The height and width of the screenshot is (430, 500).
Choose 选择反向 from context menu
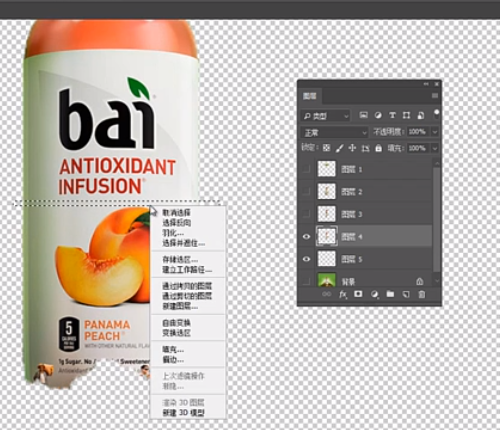tap(176, 223)
